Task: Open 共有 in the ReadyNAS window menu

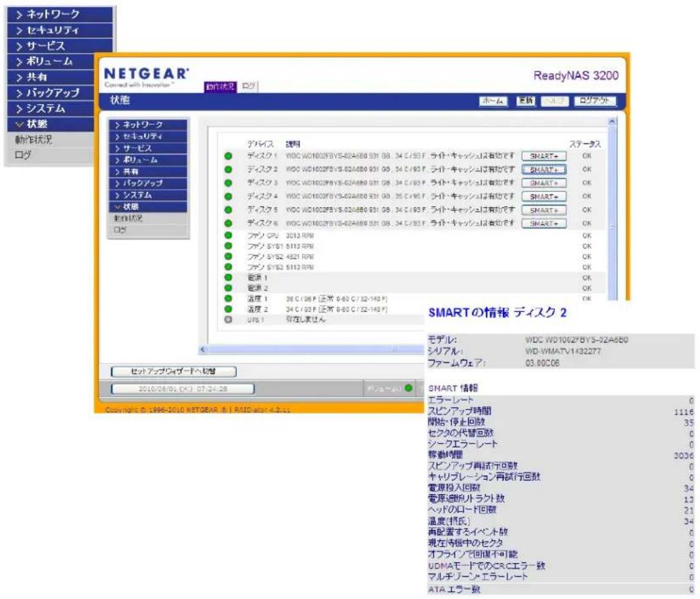Action: click(x=148, y=172)
